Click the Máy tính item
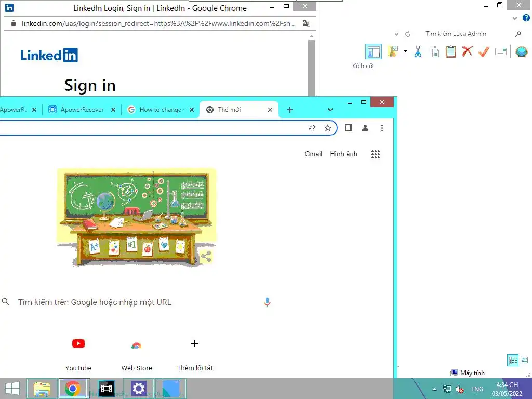 [x=467, y=373]
